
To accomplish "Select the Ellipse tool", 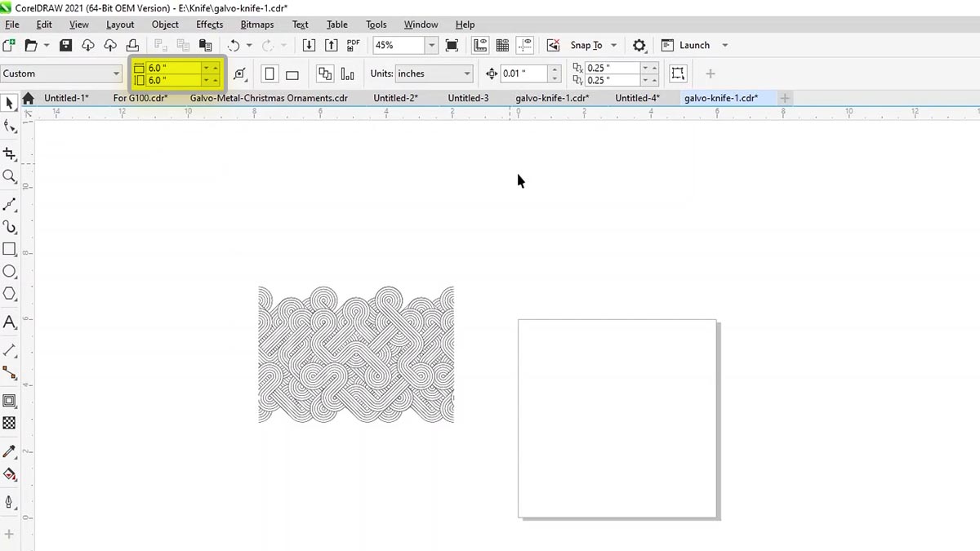I will [x=10, y=272].
